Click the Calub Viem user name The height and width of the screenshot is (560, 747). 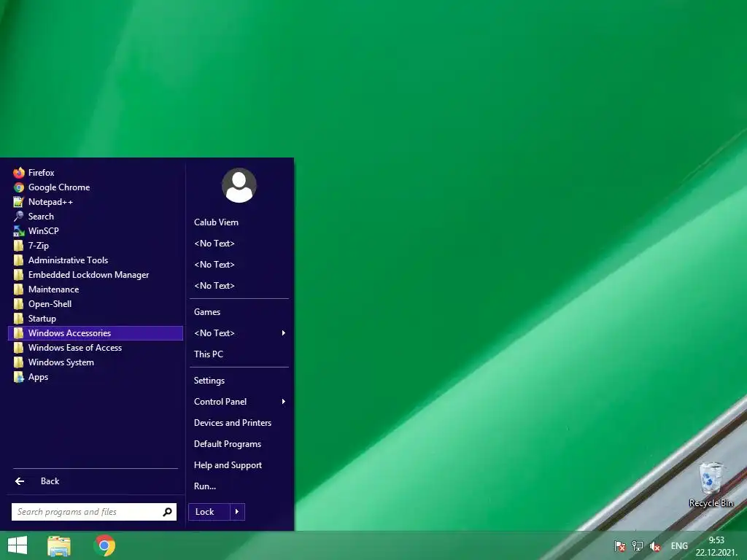pyautogui.click(x=216, y=222)
